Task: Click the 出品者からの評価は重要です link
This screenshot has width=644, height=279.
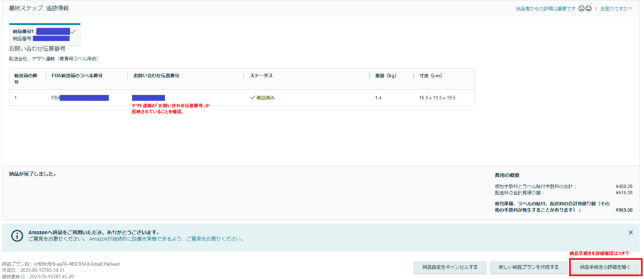Action: tap(545, 9)
